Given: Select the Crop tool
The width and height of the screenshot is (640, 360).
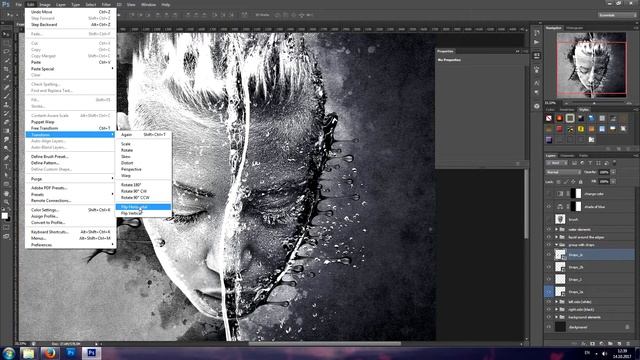Looking at the screenshot, I should pos(6,69).
